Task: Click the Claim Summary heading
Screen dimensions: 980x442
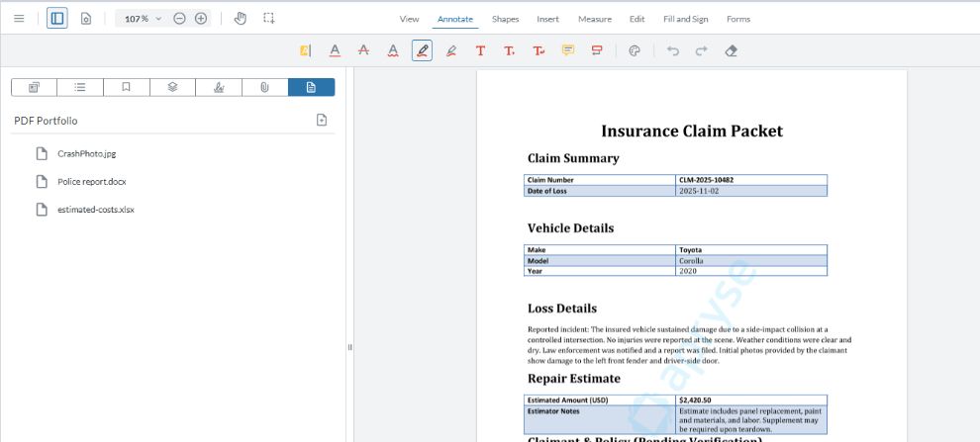Action: (x=573, y=158)
